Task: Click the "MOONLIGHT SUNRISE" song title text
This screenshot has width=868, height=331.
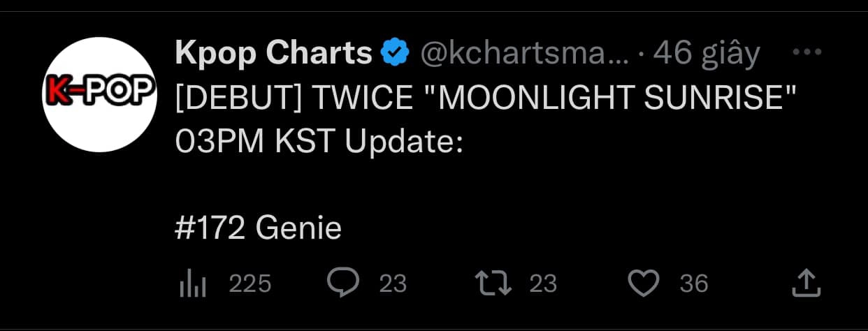Action: (x=608, y=98)
